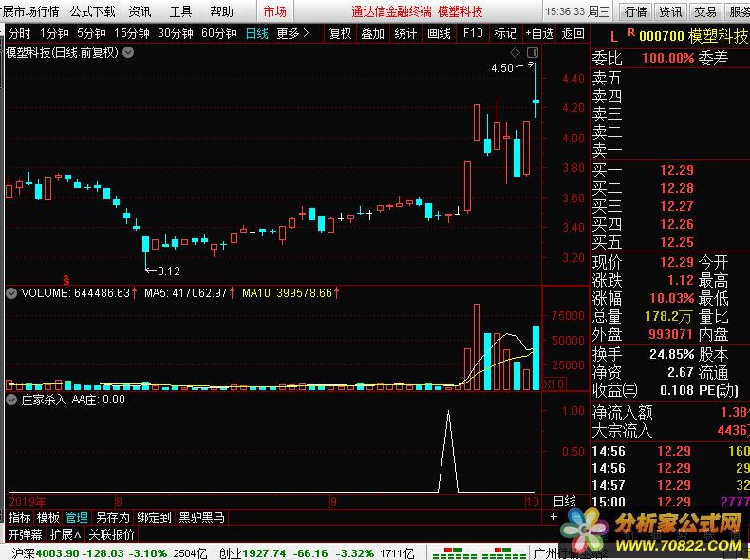Select the 日线 period

pyautogui.click(x=257, y=33)
